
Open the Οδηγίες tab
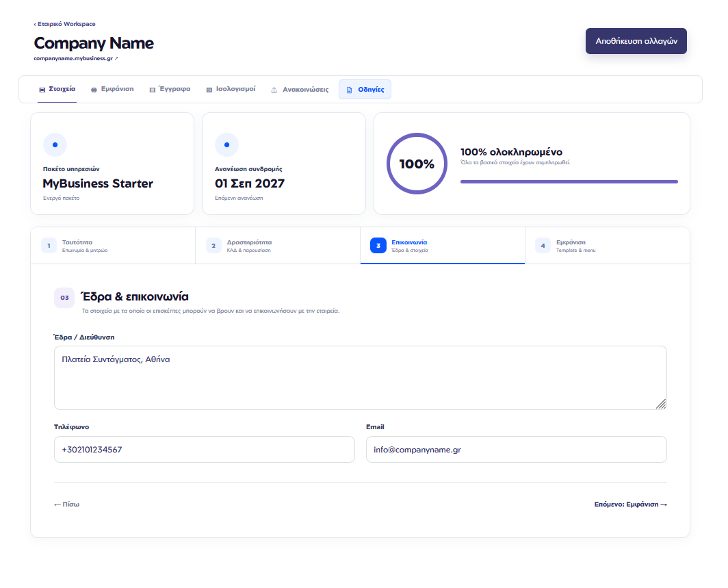tap(365, 90)
